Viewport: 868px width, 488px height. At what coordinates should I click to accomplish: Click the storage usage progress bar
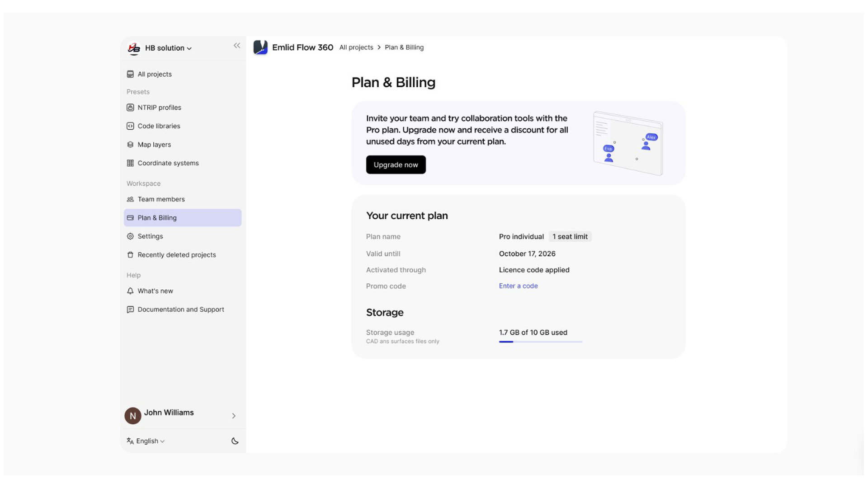click(x=540, y=342)
